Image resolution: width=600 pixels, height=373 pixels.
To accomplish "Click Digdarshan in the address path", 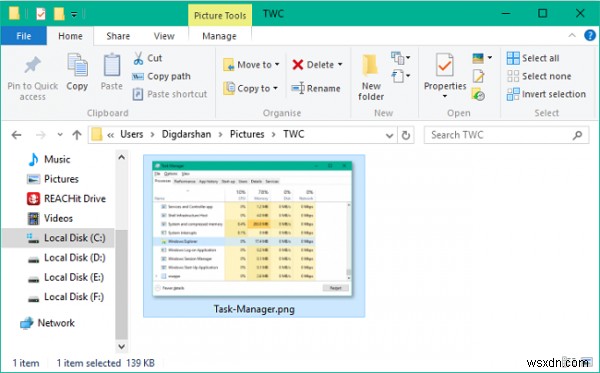I will pos(186,134).
